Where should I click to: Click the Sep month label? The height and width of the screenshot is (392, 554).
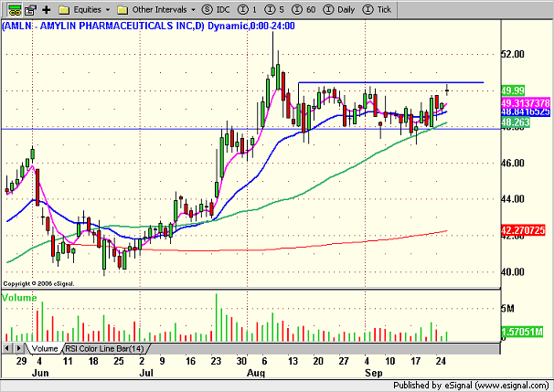(374, 373)
